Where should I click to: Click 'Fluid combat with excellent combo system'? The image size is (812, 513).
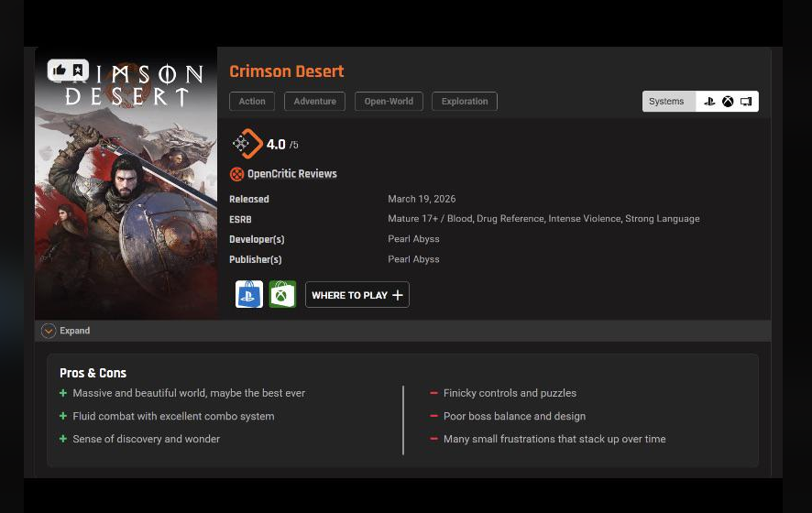173,416
